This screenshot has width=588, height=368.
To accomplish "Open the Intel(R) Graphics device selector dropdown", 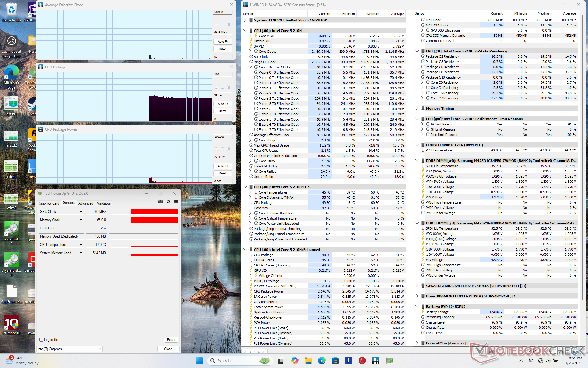I will point(100,349).
